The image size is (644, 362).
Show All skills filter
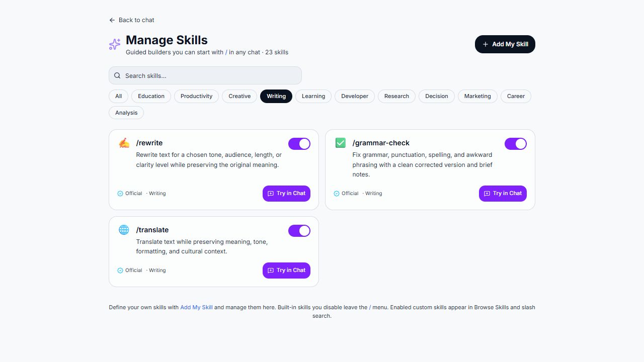[x=118, y=96]
